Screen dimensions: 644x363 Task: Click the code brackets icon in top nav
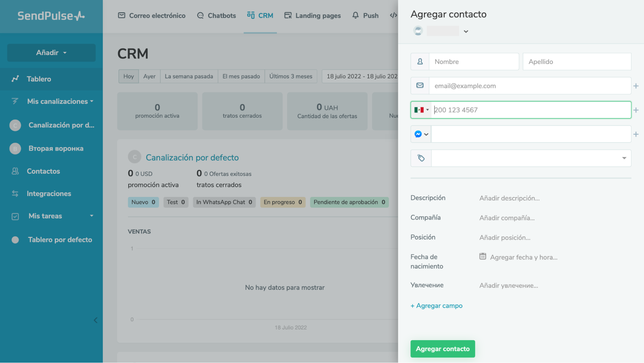pyautogui.click(x=393, y=15)
